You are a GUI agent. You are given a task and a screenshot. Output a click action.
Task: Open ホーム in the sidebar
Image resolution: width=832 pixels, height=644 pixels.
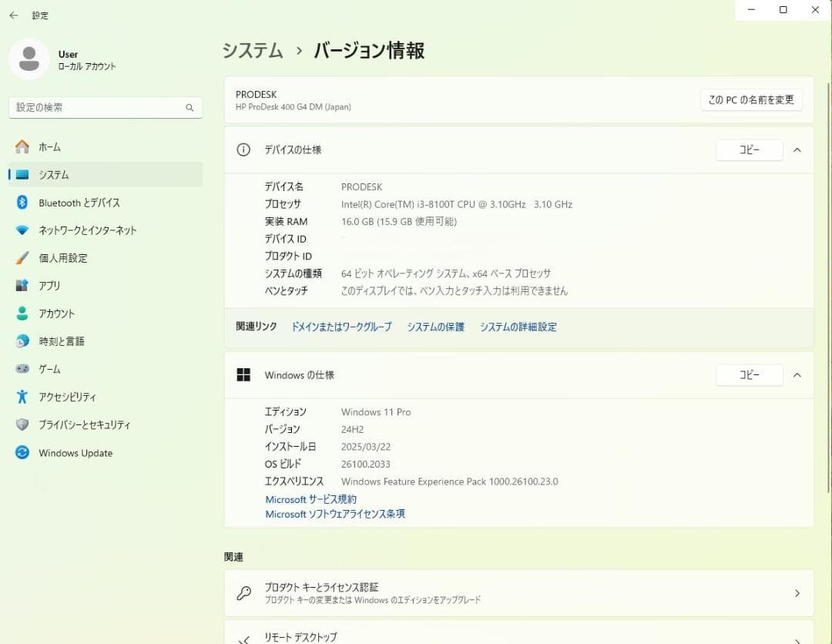106,147
